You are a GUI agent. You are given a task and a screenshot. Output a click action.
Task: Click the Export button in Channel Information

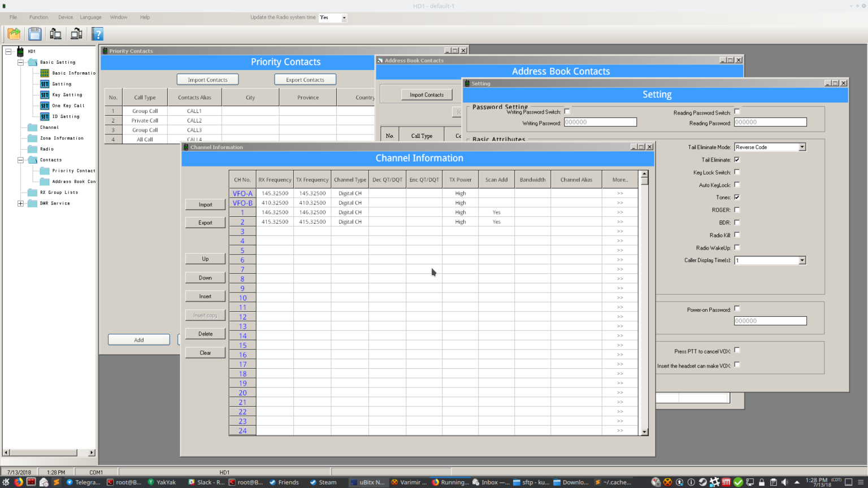pyautogui.click(x=205, y=223)
